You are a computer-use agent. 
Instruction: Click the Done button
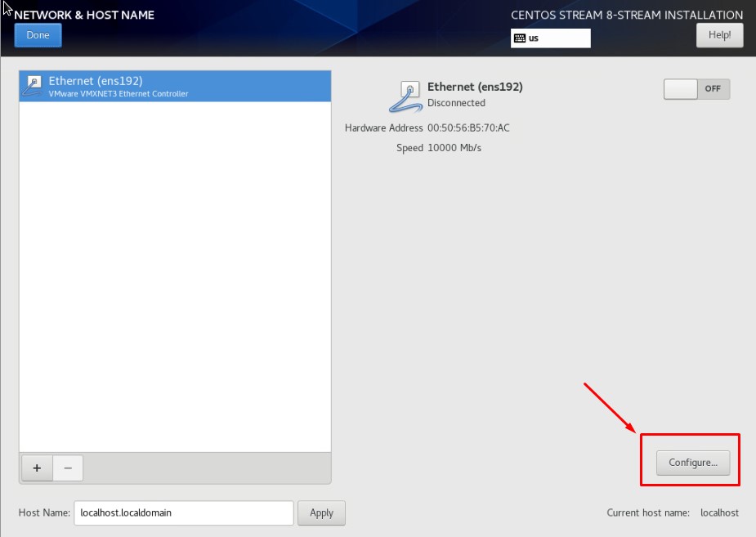pyautogui.click(x=38, y=35)
